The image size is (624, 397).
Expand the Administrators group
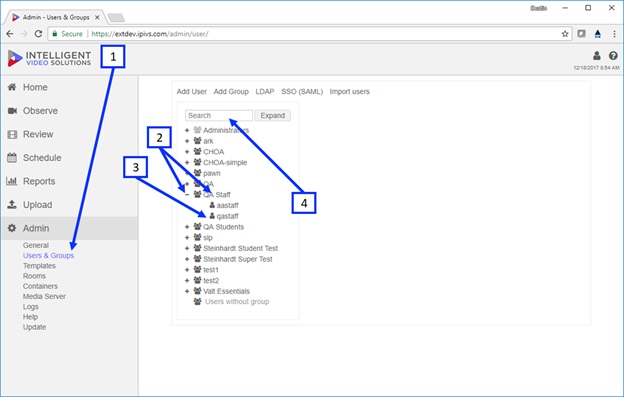click(x=187, y=130)
